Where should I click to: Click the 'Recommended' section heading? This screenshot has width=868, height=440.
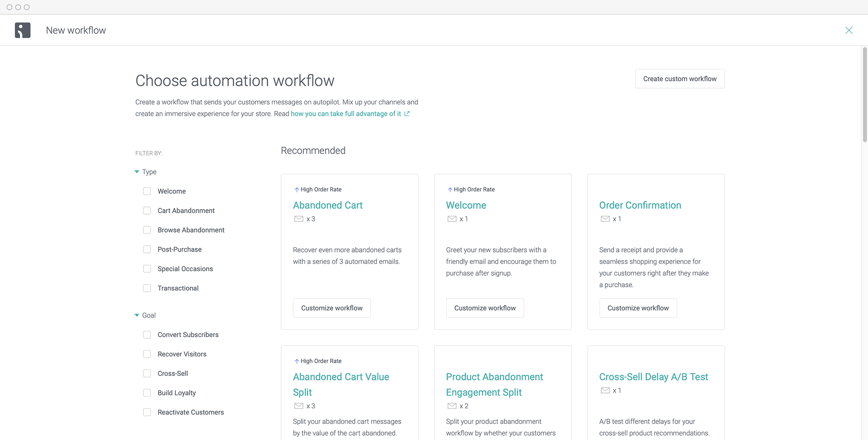(x=313, y=150)
